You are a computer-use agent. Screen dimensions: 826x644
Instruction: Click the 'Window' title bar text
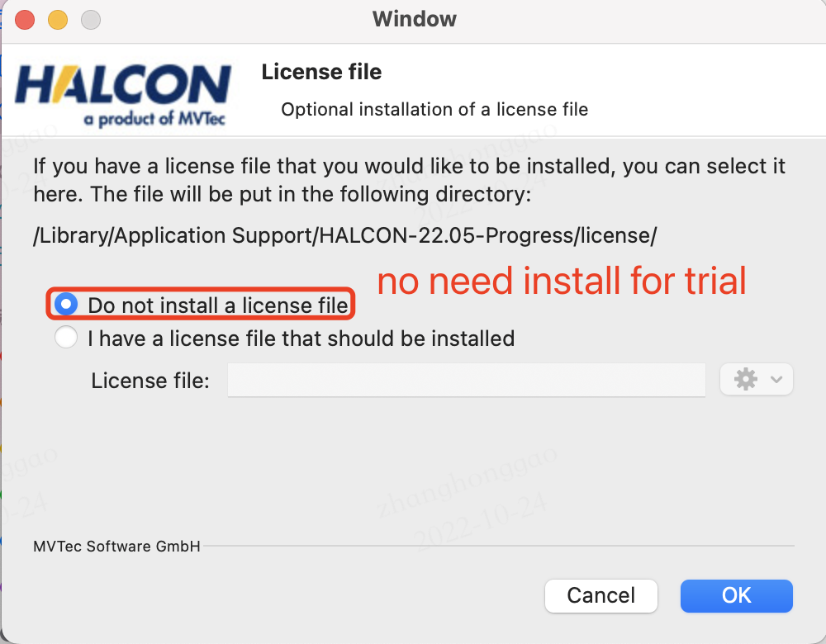414,19
